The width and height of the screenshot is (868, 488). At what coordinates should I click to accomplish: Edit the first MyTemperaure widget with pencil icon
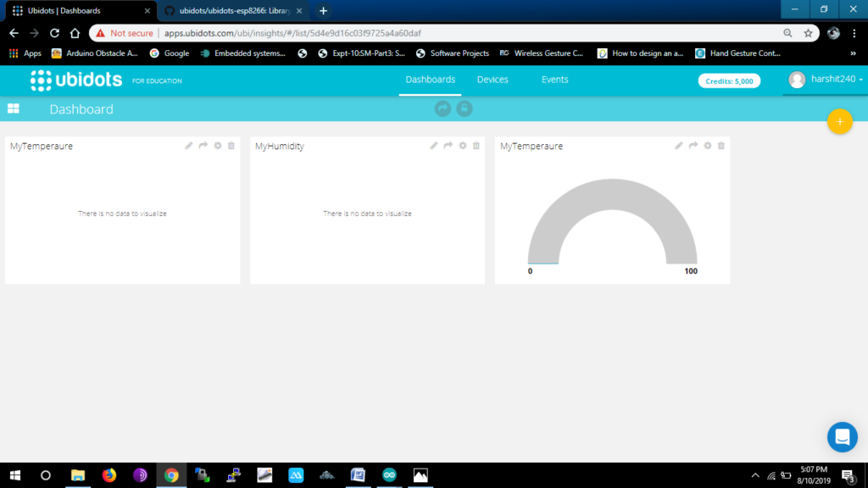(x=189, y=146)
